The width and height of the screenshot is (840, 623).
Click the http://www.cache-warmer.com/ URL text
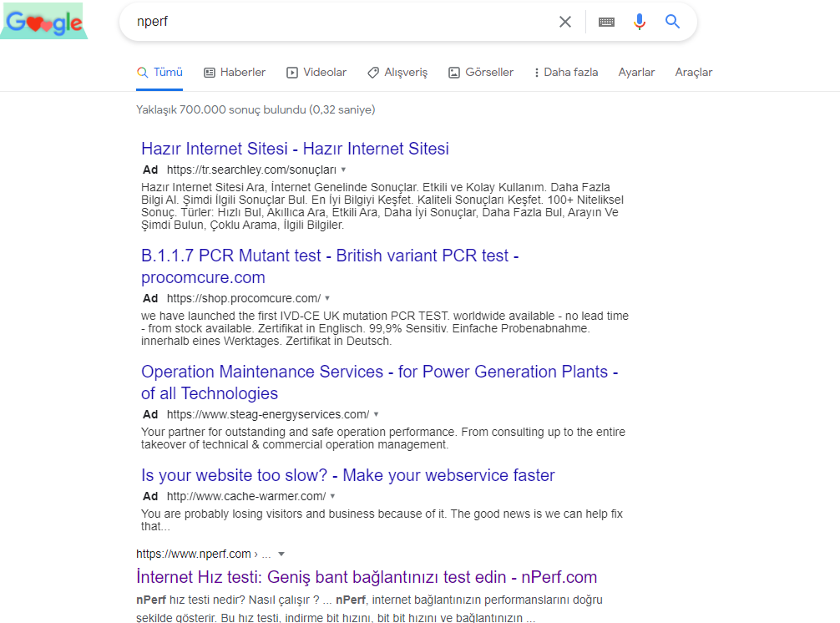pos(246,497)
